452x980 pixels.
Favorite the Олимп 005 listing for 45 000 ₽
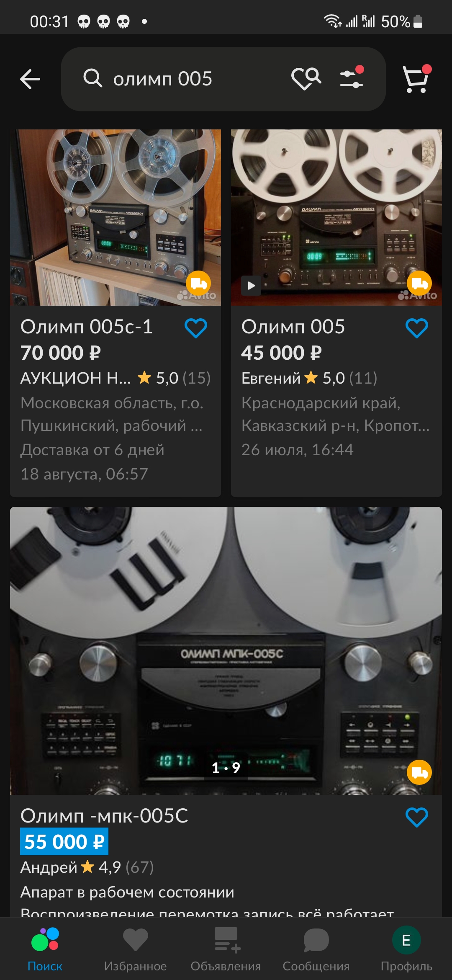tap(417, 328)
